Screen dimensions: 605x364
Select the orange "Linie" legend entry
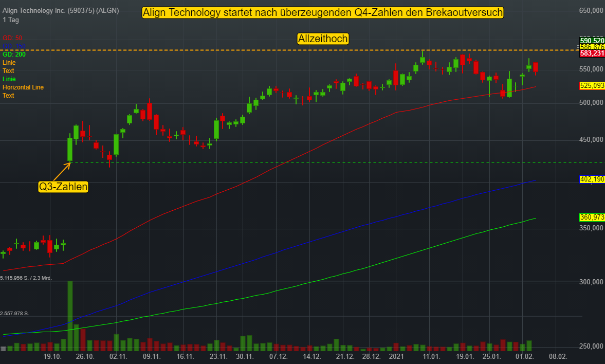9,63
